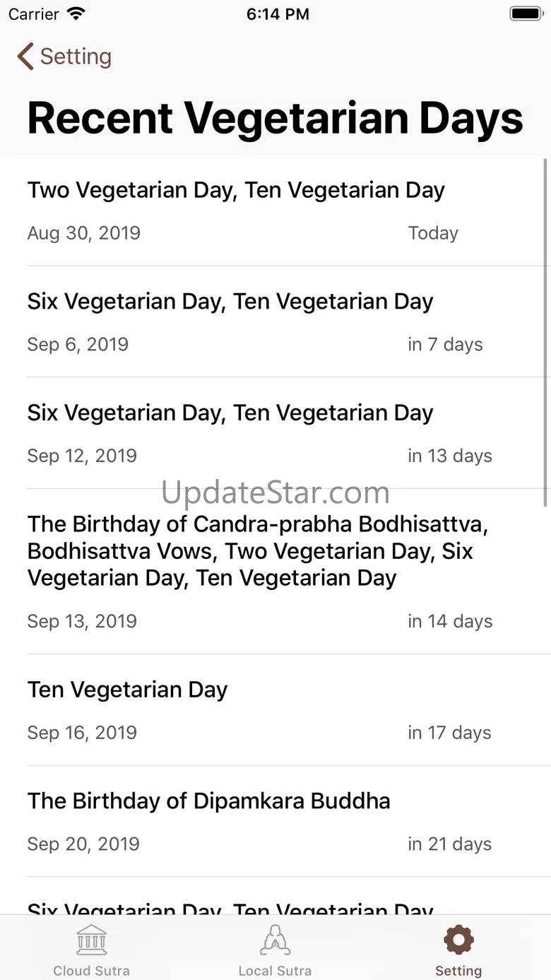Tap the battery status icon

[x=525, y=13]
